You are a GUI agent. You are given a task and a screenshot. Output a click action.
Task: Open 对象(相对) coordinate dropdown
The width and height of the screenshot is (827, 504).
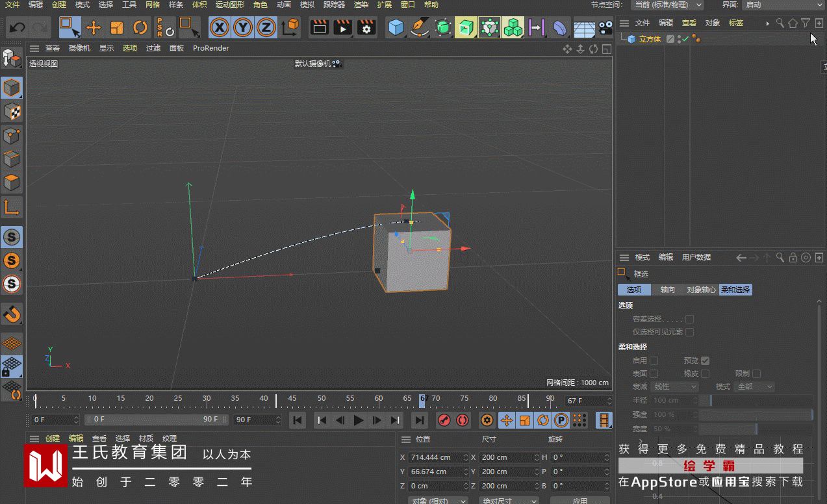(439, 501)
